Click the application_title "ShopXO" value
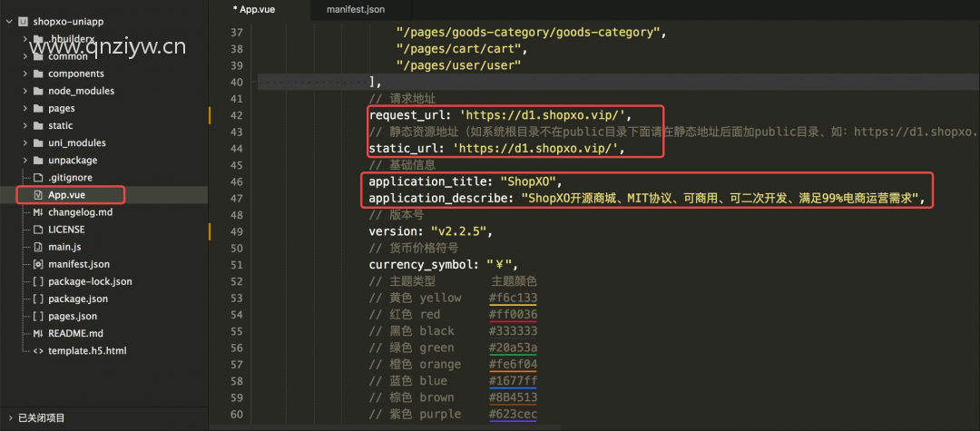Viewport: 980px width, 431px height. (528, 182)
